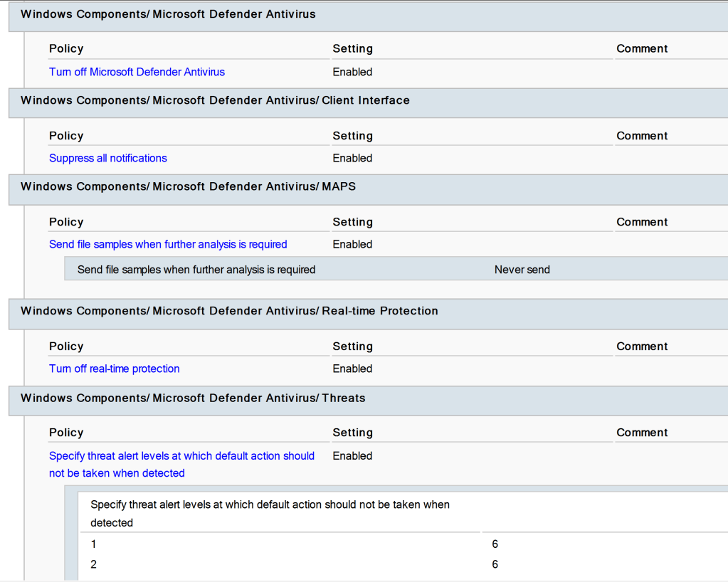Open the blue Send file samples policy link
Viewport: 728px width, 582px height.
click(x=168, y=244)
